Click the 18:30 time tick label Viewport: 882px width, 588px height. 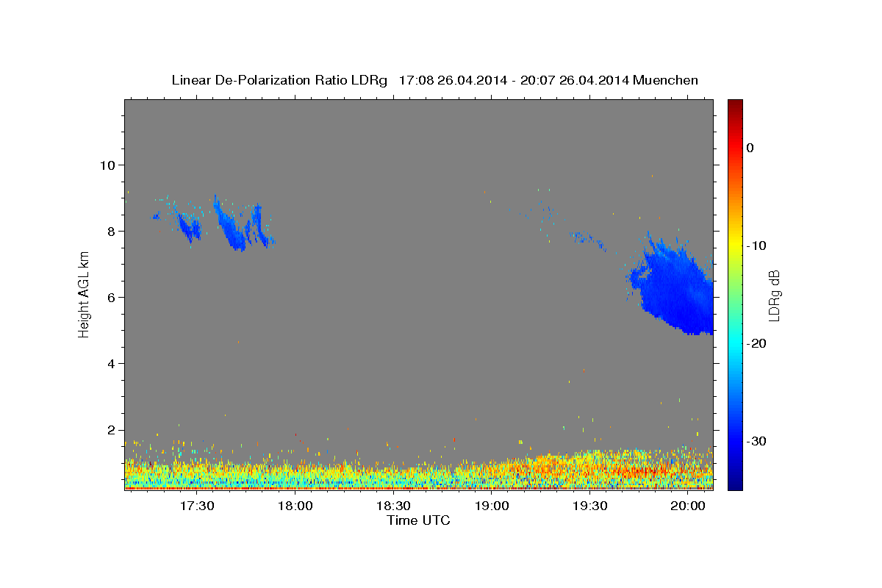tap(393, 506)
